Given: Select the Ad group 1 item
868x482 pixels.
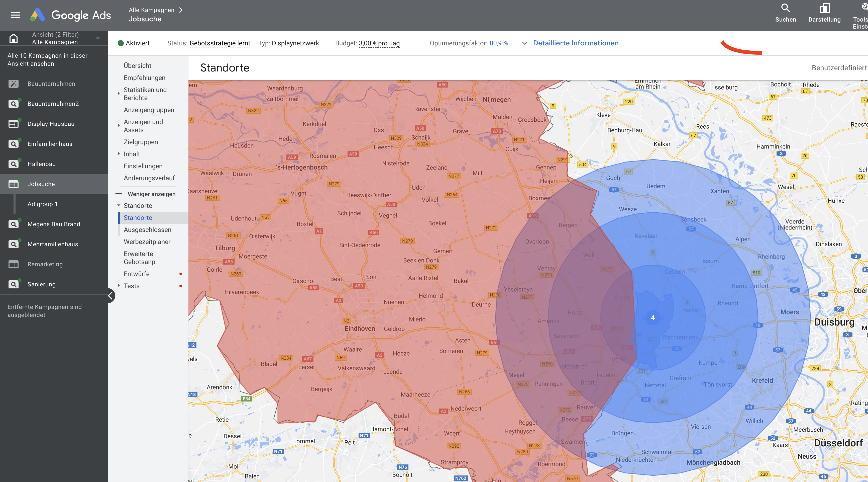Looking at the screenshot, I should [42, 204].
